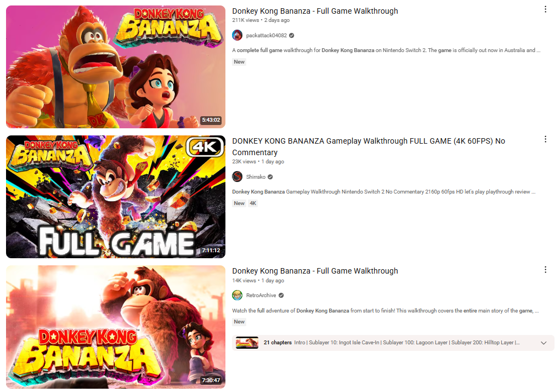Screen dimensions: 560x392
Task: Click packattack04082 channel avatar
Action: [x=237, y=35]
